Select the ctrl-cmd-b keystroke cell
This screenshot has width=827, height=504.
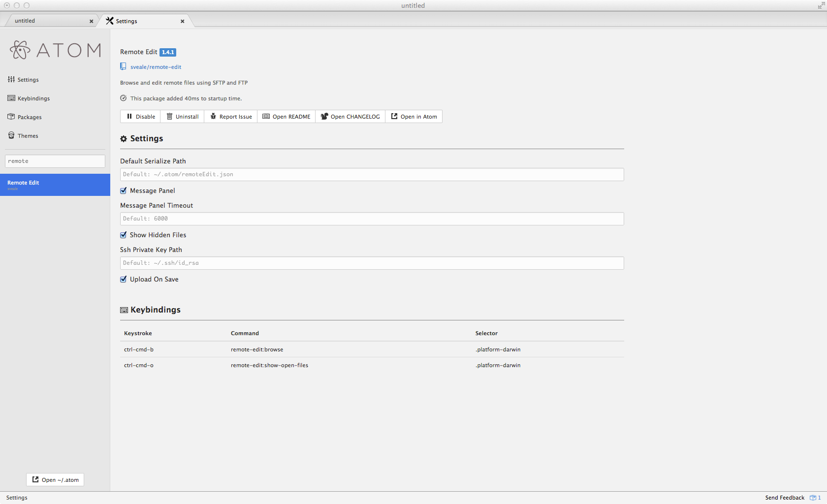point(139,349)
